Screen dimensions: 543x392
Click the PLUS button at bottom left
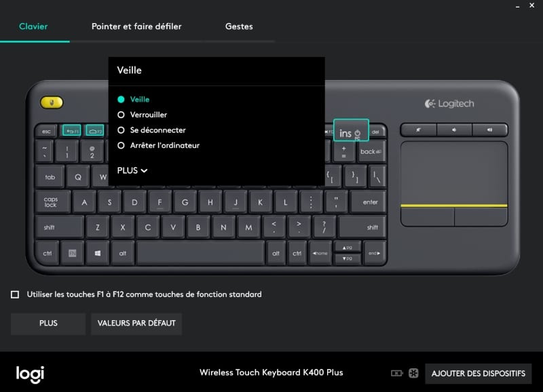click(48, 323)
